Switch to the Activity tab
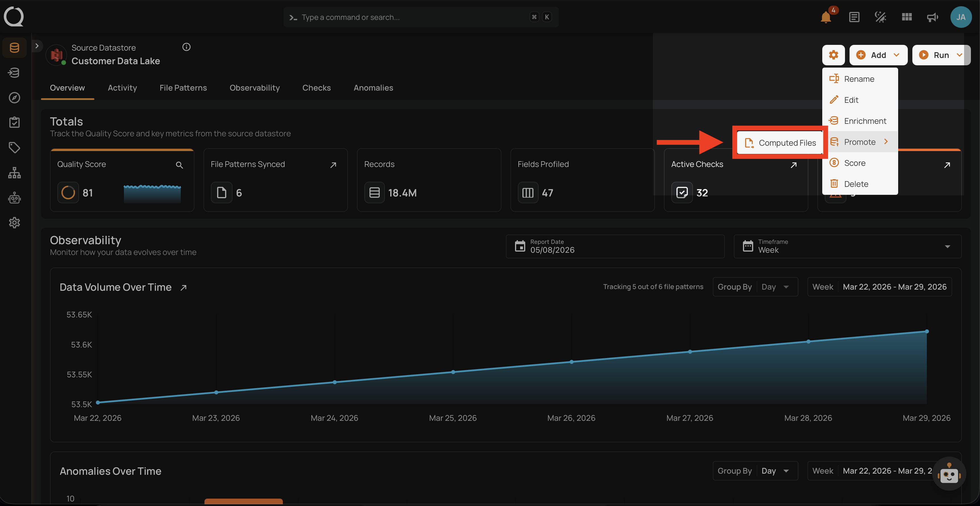This screenshot has height=506, width=980. (x=122, y=88)
